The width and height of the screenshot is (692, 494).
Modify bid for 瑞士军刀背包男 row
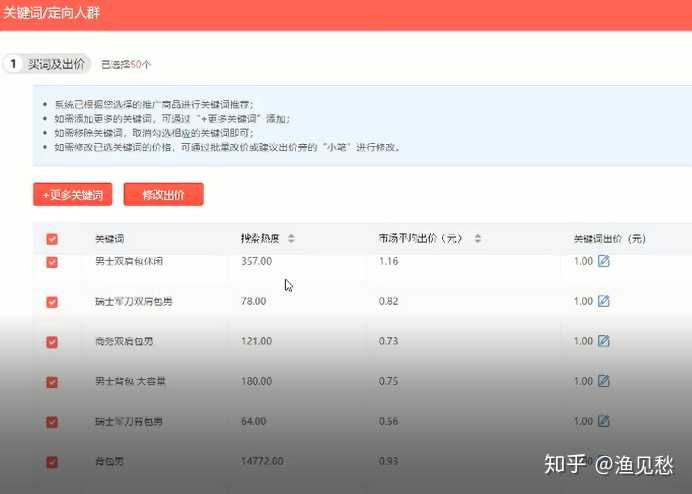tap(603, 421)
